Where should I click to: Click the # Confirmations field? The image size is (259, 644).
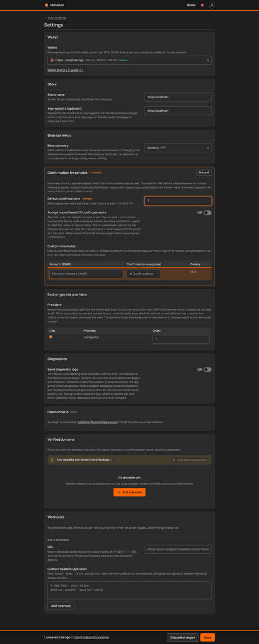[143, 273]
